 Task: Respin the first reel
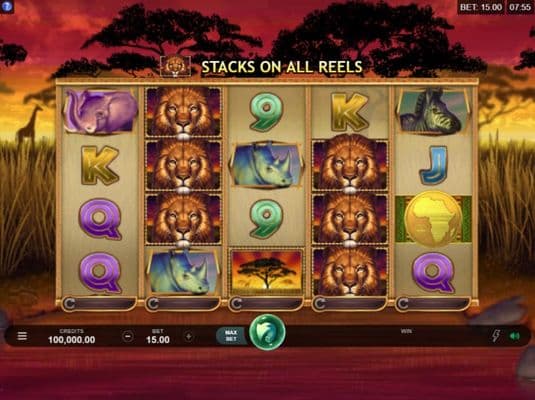tap(99, 304)
